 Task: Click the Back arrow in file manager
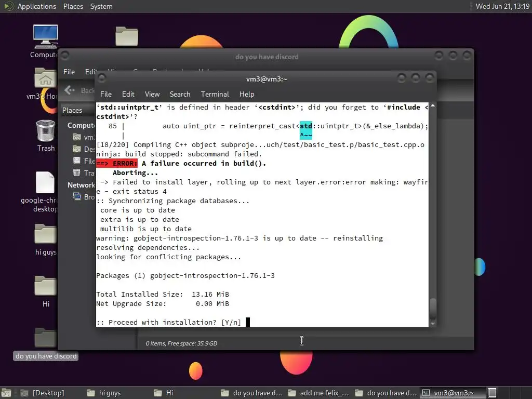coord(69,90)
